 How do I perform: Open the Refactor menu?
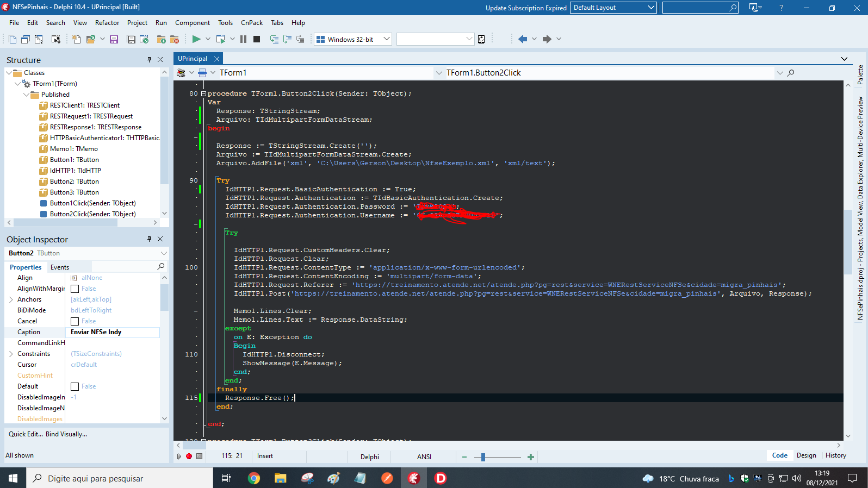[x=107, y=23]
